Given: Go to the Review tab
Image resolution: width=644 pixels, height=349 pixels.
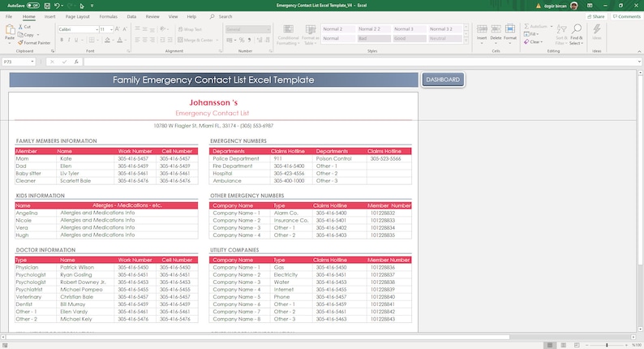Looking at the screenshot, I should coord(152,17).
